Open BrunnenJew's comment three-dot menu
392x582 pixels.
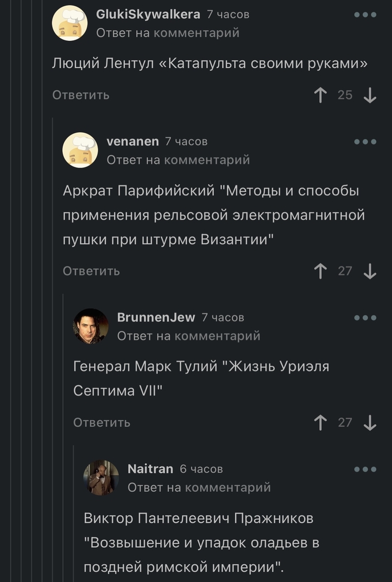click(x=365, y=318)
